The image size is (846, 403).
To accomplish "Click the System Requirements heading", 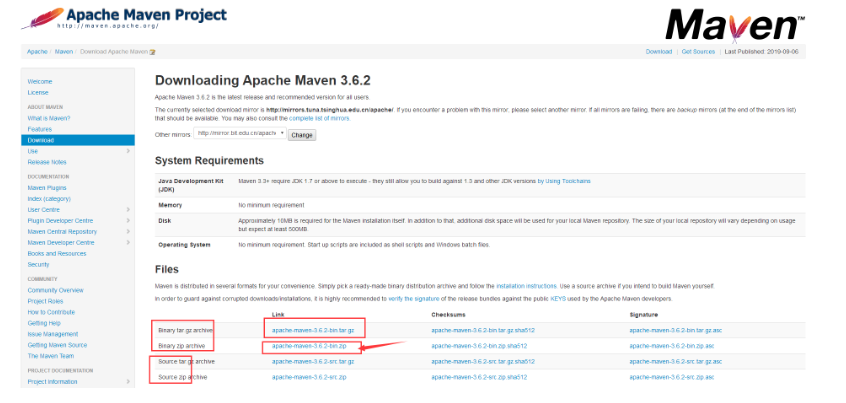I will (x=209, y=161).
